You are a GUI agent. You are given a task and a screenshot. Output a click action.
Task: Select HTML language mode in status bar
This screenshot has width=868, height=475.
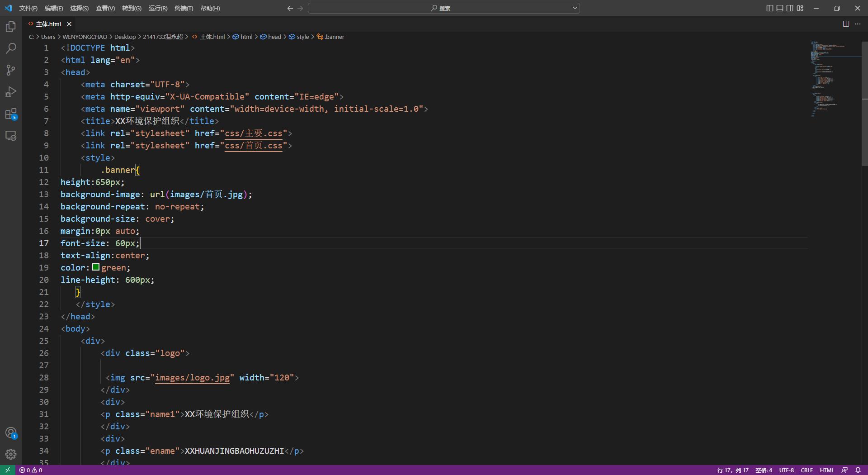click(x=827, y=470)
